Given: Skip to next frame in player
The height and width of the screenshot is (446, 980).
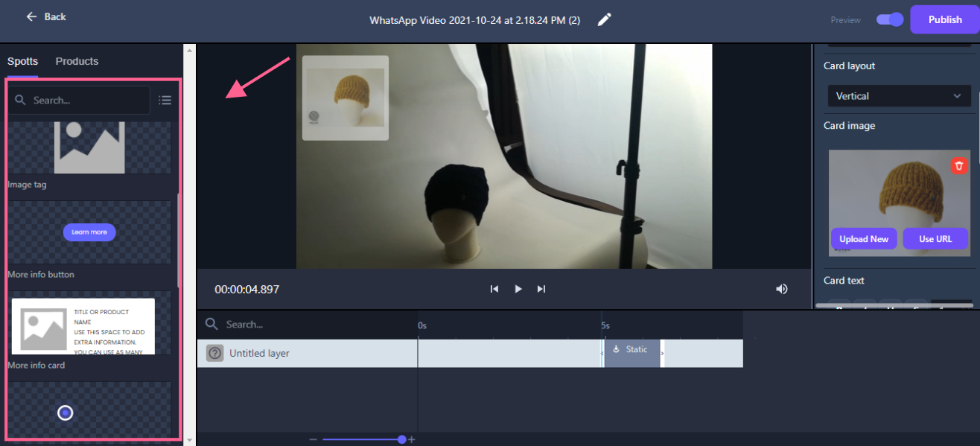Looking at the screenshot, I should tap(541, 289).
